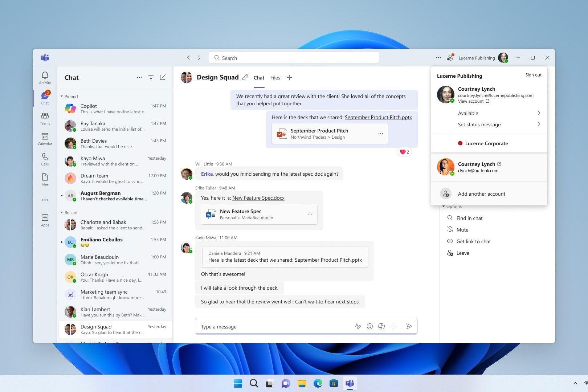Expand the Set status message option
Image resolution: width=588 pixels, height=392 pixels.
[539, 124]
